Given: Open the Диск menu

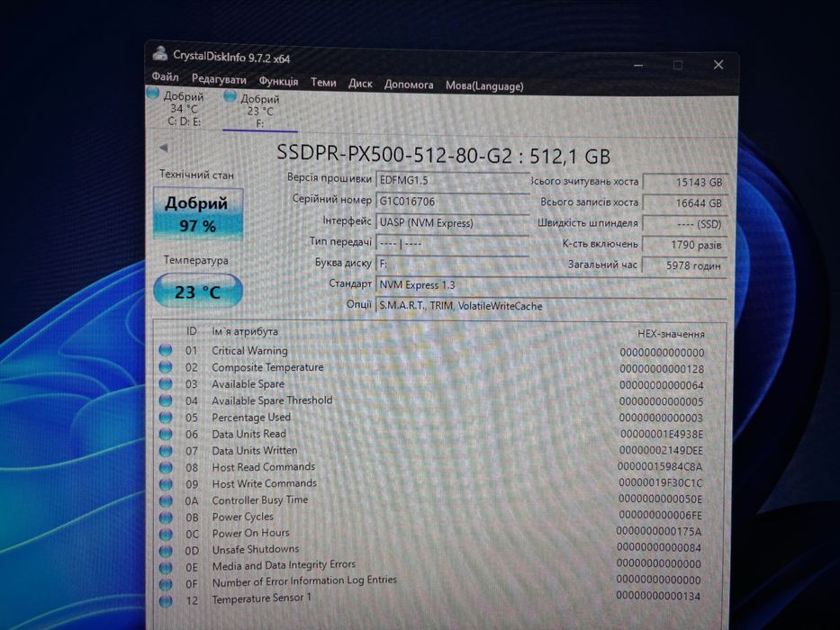Looking at the screenshot, I should click(360, 83).
